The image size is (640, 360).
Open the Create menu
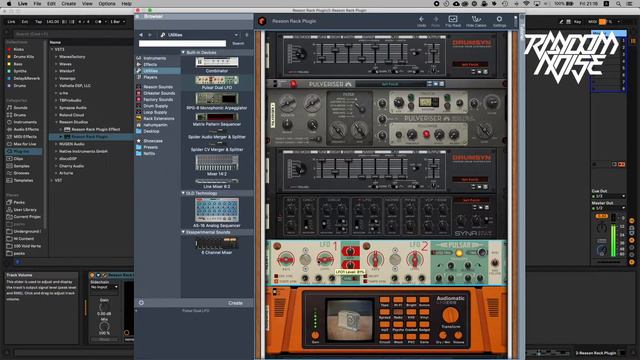click(x=69, y=4)
